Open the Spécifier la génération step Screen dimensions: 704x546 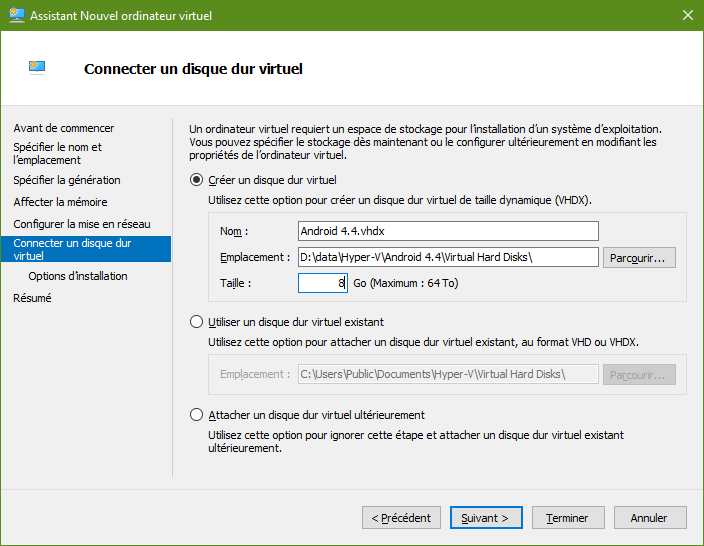tap(67, 180)
